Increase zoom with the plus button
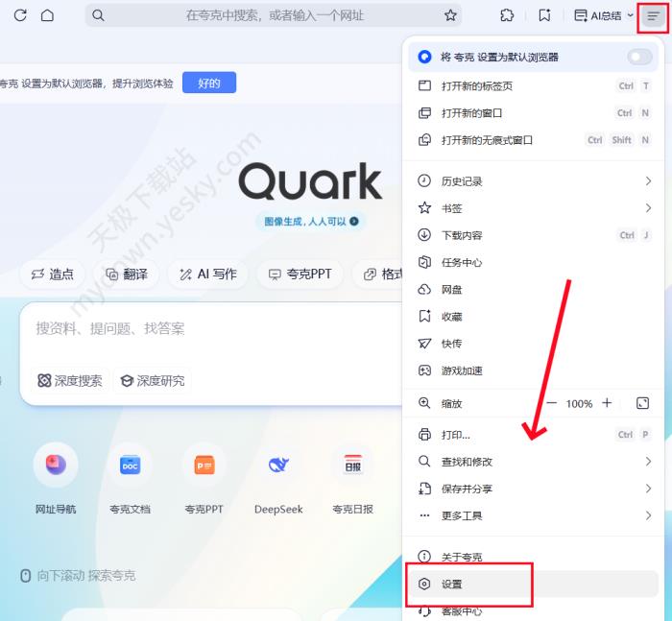This screenshot has width=672, height=621. point(607,403)
